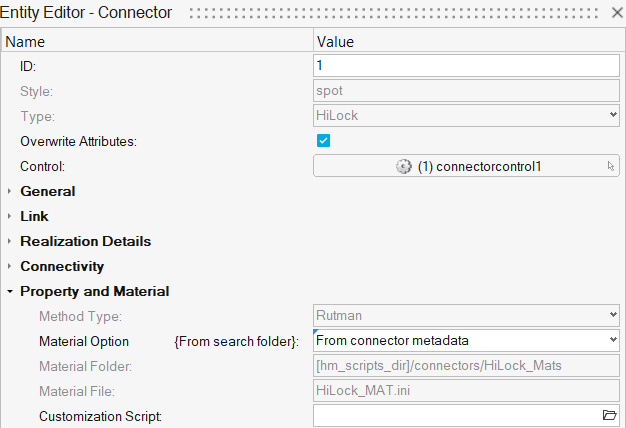Click the Material Folder path field
The width and height of the screenshot is (626, 428).
(x=466, y=365)
